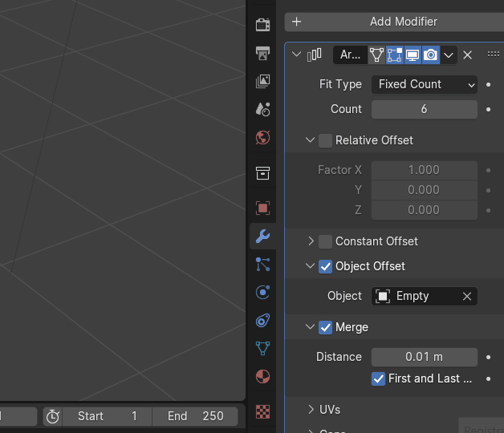The height and width of the screenshot is (433, 504).
Task: Toggle modifier On Cage display
Action: 376,55
